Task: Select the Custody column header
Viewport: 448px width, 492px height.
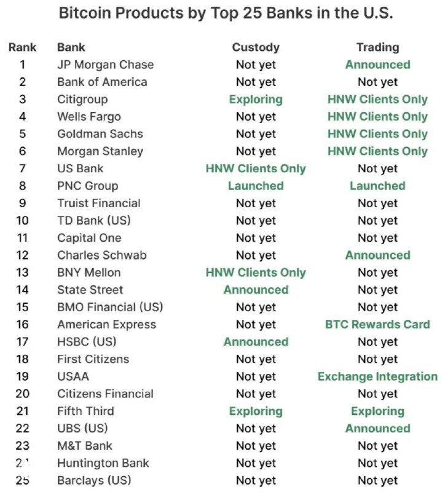Action: pos(256,47)
